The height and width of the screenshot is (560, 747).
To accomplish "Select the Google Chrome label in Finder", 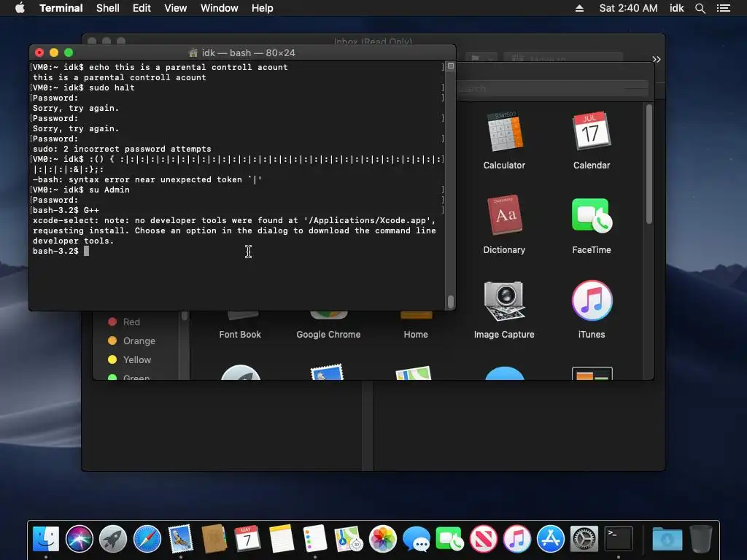I will point(328,334).
